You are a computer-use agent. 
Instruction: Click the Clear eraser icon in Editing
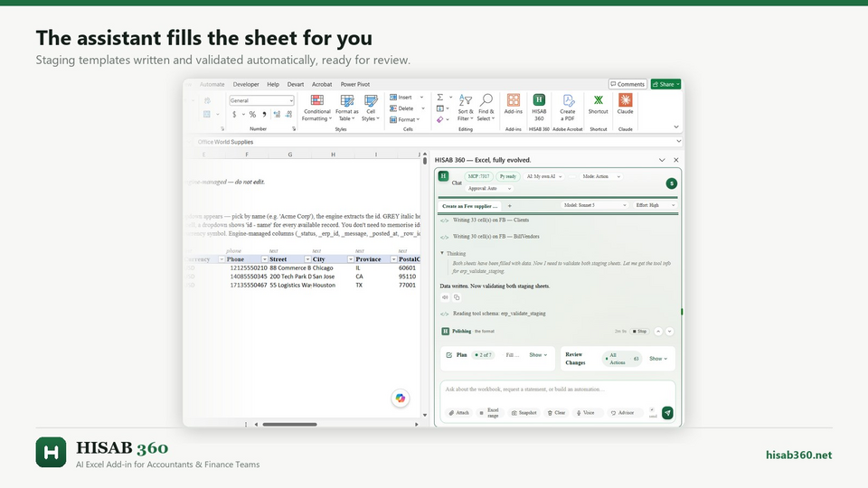(x=440, y=119)
